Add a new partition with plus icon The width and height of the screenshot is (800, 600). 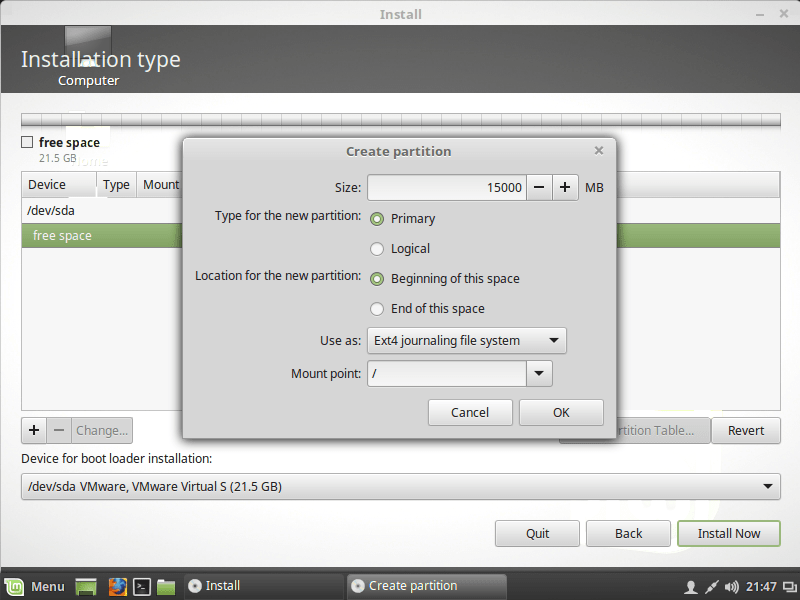click(x=34, y=430)
